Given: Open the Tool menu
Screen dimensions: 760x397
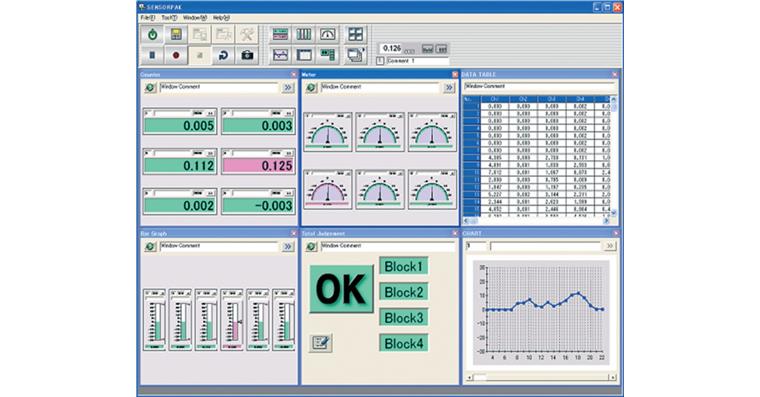Looking at the screenshot, I should coord(169,17).
